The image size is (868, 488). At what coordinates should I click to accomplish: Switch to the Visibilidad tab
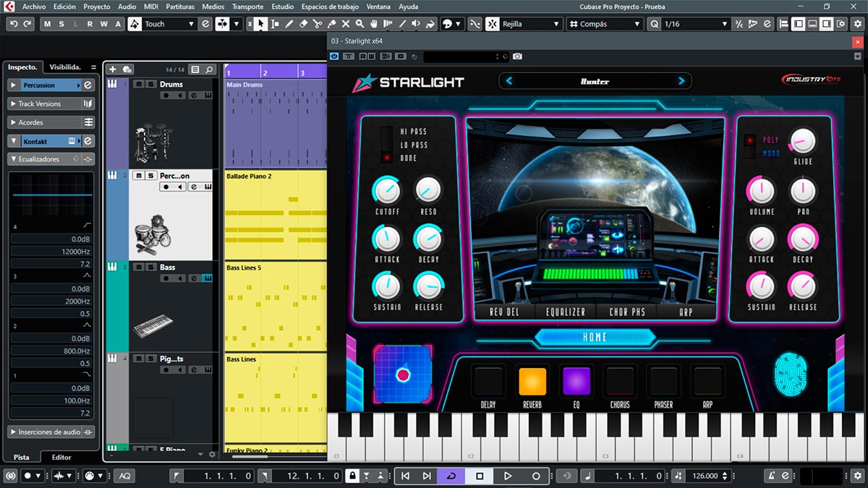[x=65, y=67]
